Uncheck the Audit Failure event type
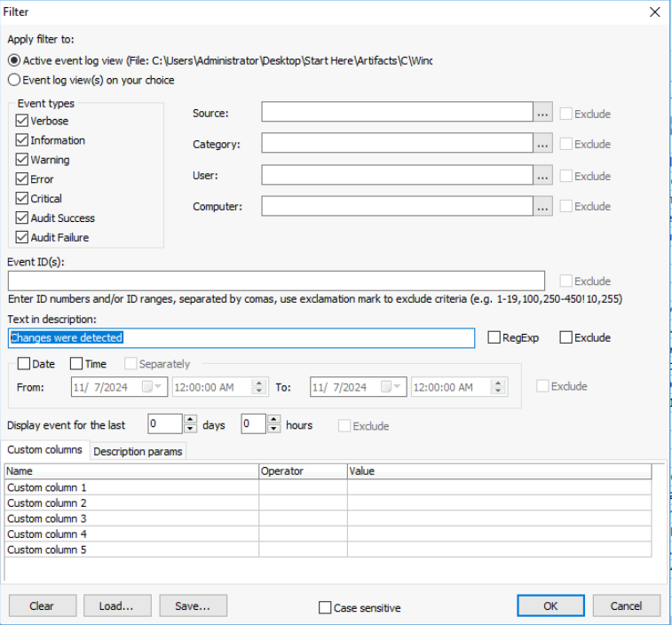The height and width of the screenshot is (625, 672). coord(22,237)
